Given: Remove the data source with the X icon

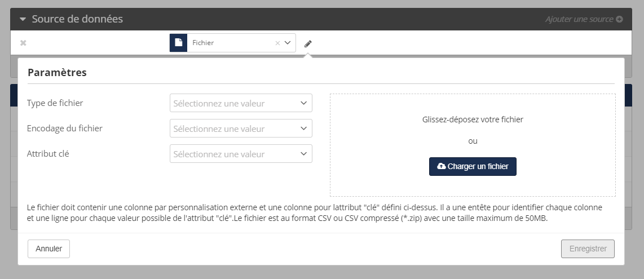Looking at the screenshot, I should coord(23,43).
